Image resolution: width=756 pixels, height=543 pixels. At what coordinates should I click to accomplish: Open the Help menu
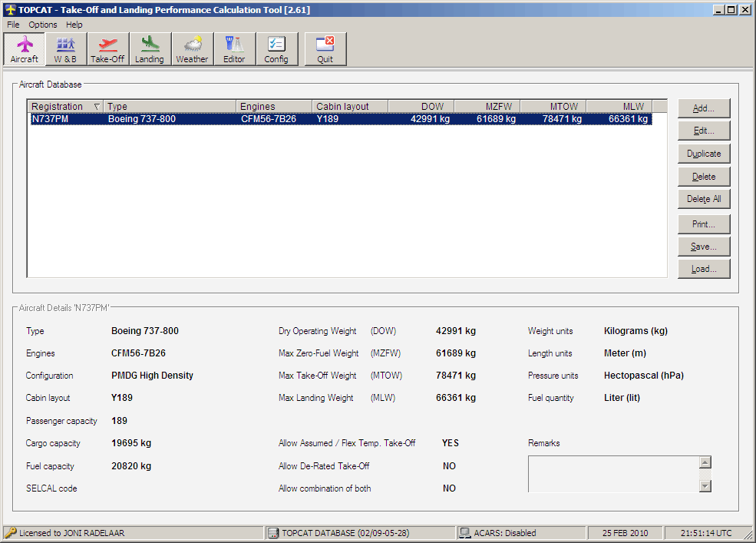point(74,25)
